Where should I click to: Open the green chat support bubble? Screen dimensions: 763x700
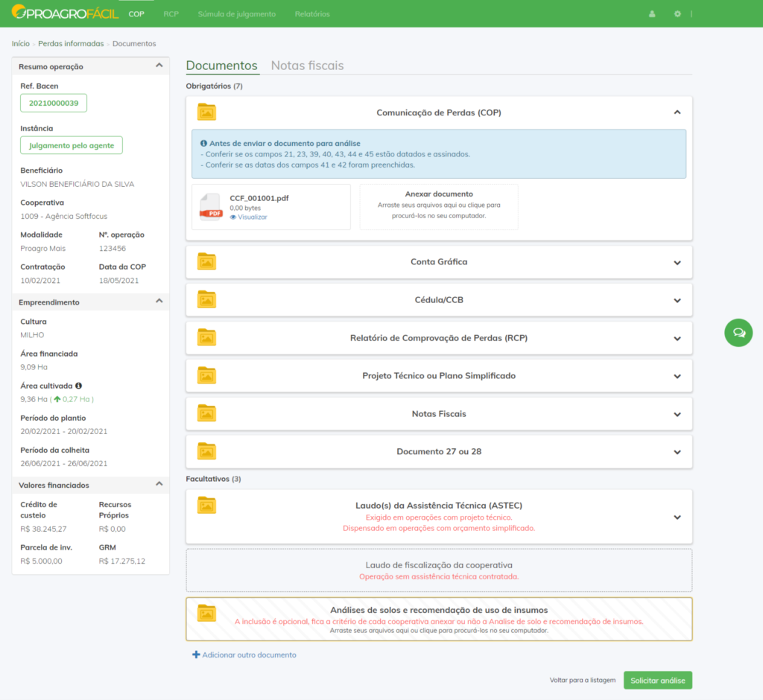click(738, 333)
